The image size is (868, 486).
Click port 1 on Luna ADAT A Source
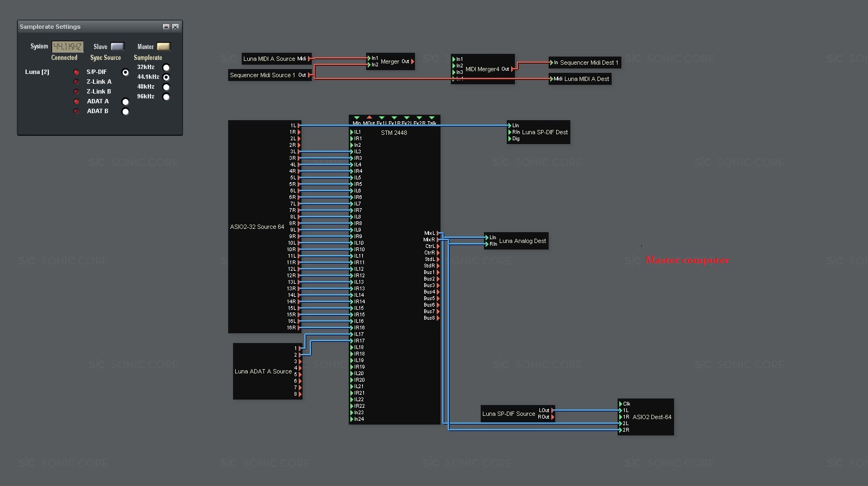tap(300, 348)
